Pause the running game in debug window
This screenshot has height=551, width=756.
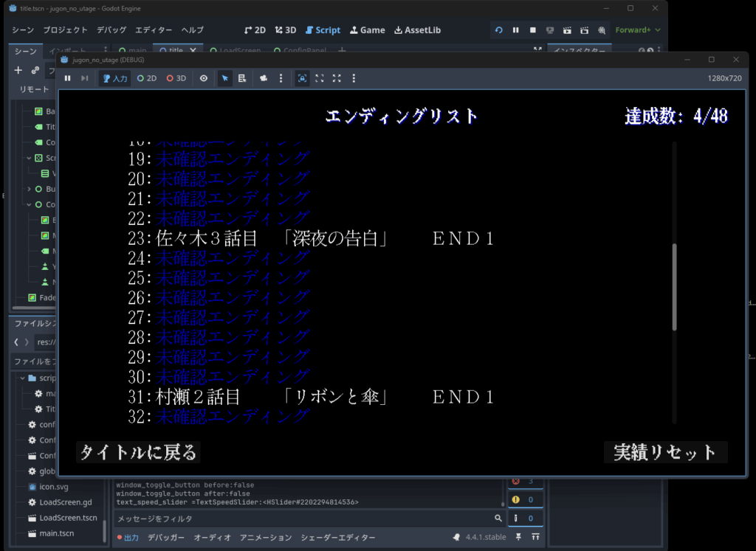click(x=67, y=78)
